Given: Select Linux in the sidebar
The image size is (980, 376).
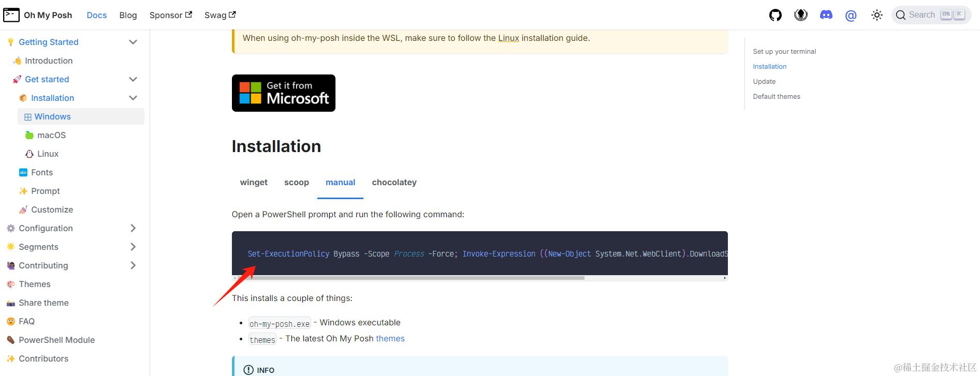Looking at the screenshot, I should click(x=48, y=154).
